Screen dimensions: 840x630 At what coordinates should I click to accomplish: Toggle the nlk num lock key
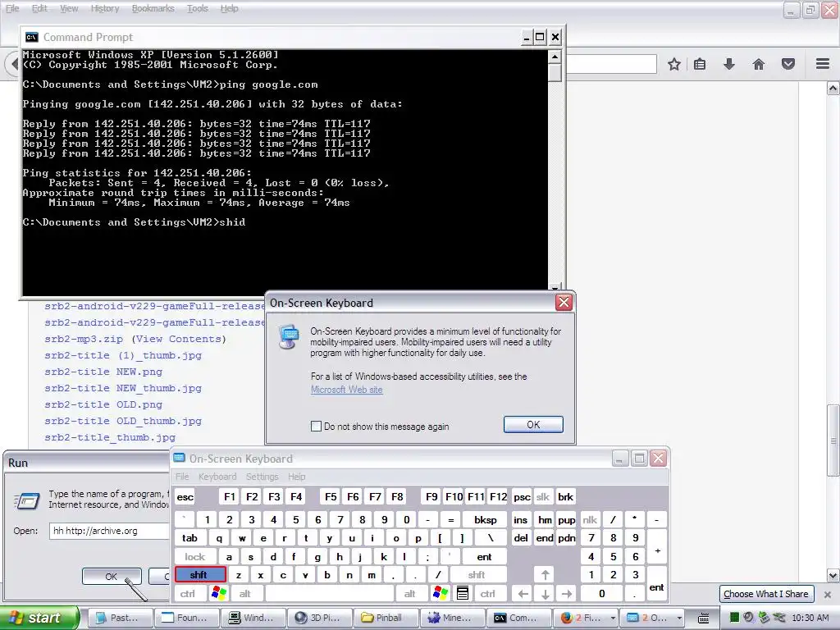590,519
